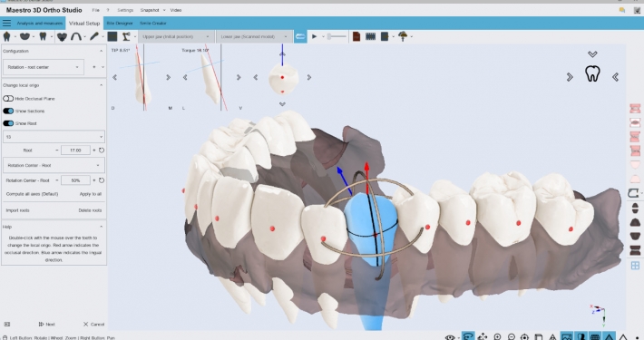Click the zoom in magnifier icon
This screenshot has height=340, width=644.
(x=497, y=336)
